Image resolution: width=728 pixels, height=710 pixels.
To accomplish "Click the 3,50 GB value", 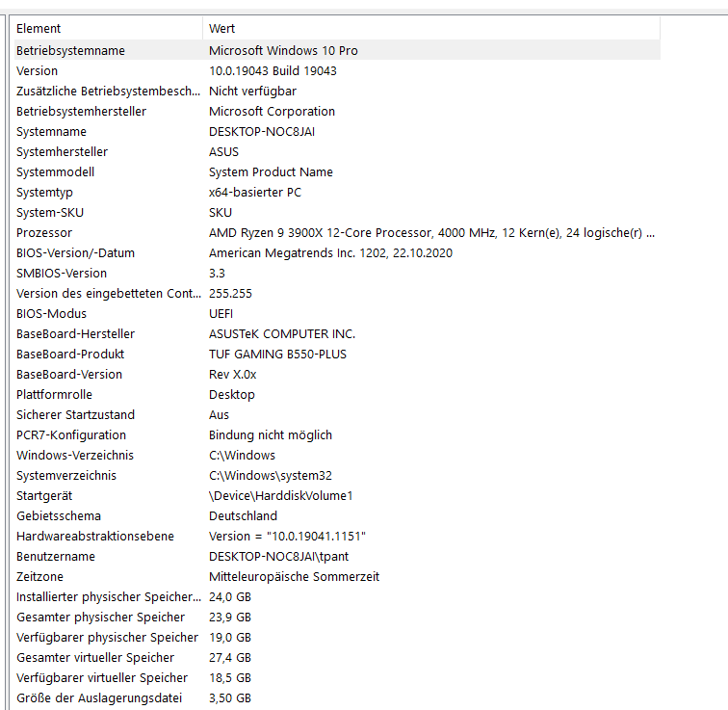I will tap(230, 697).
